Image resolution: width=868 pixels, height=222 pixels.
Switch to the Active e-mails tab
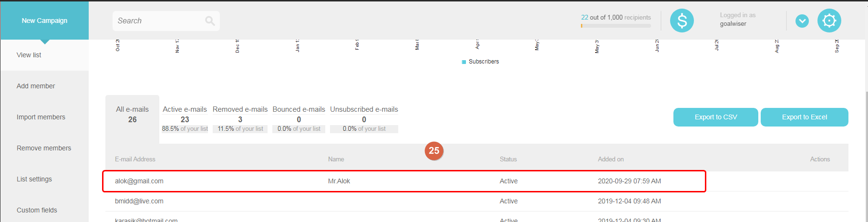(x=185, y=119)
